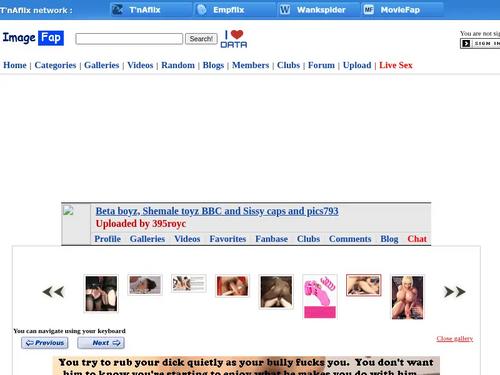Open Categories in the main navigation
The height and width of the screenshot is (375, 500).
pyautogui.click(x=55, y=65)
